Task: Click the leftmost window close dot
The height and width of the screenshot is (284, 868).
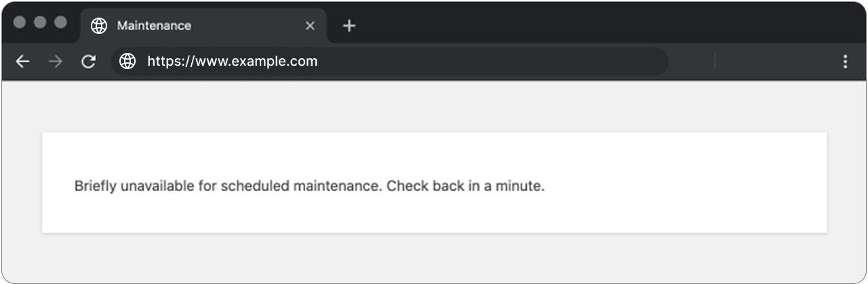Action: point(20,22)
